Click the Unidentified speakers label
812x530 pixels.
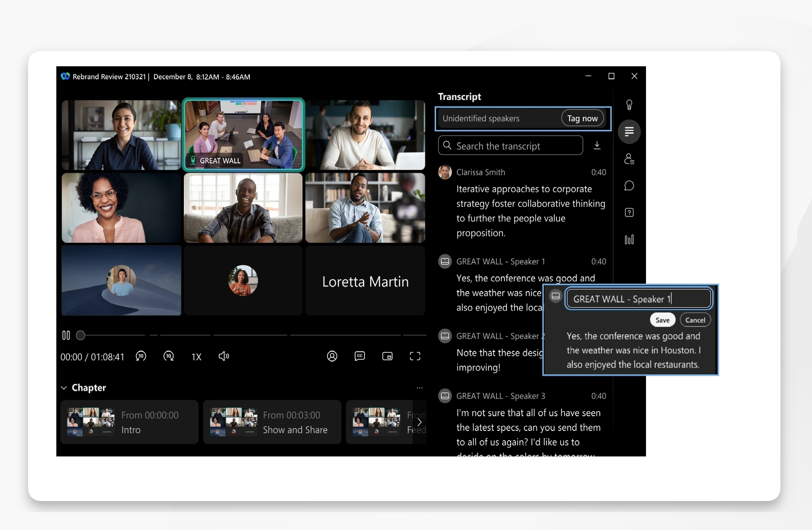click(x=481, y=118)
